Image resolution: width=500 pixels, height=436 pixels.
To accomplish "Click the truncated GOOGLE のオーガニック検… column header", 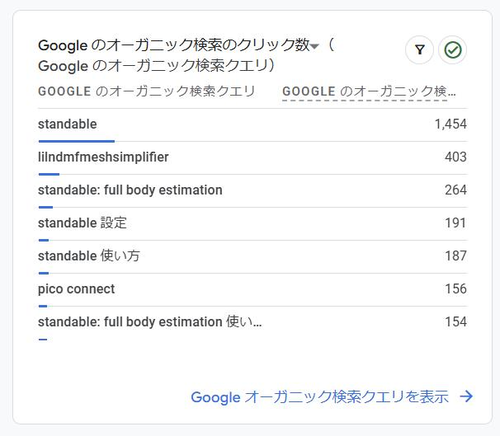I will (x=369, y=91).
